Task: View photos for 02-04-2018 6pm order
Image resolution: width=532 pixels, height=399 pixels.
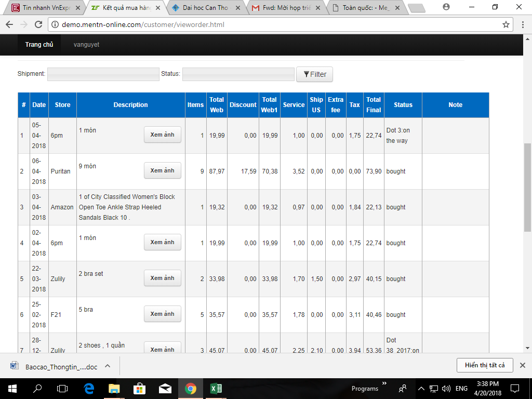Action: (x=163, y=242)
